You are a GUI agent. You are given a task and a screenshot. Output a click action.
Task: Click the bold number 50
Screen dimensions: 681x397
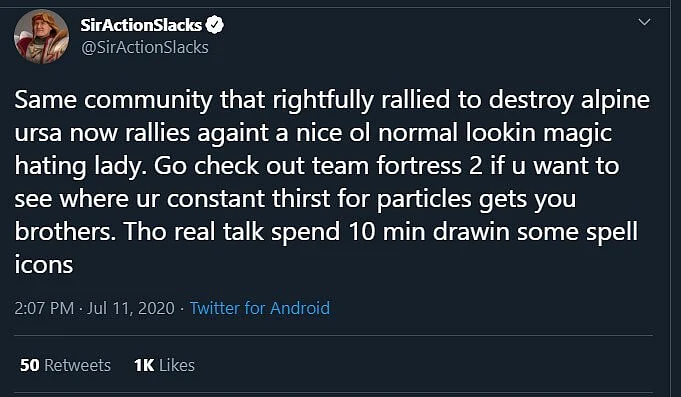pyautogui.click(x=30, y=365)
